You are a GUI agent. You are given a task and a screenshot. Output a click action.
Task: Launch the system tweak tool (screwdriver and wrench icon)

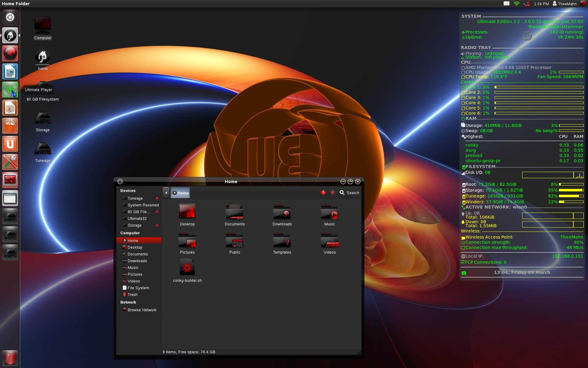click(x=10, y=162)
